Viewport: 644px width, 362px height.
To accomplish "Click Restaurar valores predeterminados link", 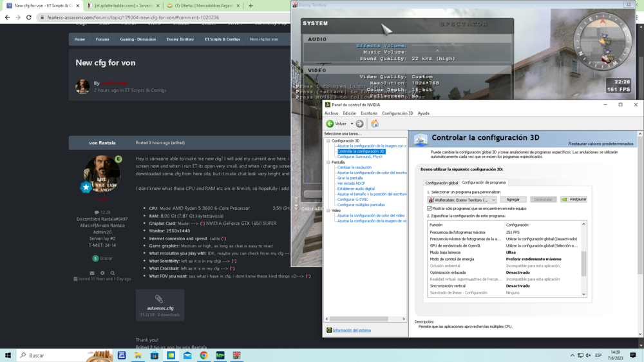I will point(600,144).
